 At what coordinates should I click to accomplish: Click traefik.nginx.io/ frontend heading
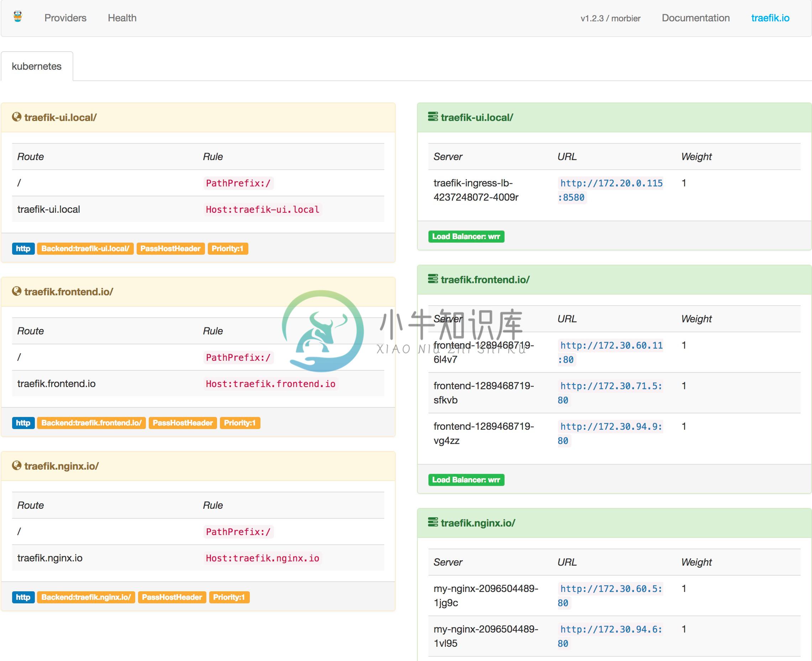[62, 466]
